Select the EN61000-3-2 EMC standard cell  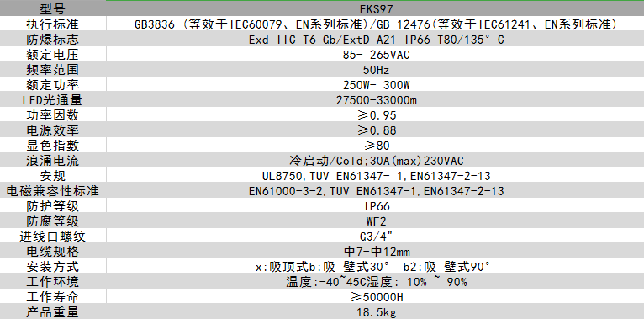[375, 191]
